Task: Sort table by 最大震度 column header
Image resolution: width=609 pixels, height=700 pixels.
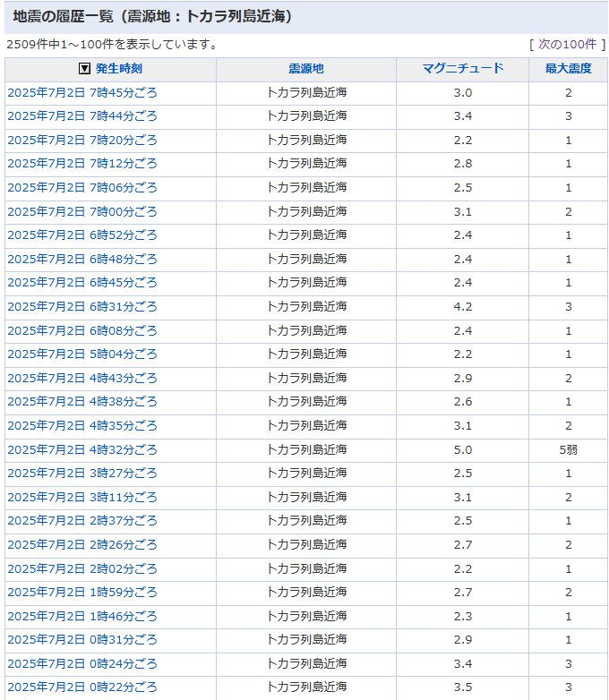Action: pyautogui.click(x=568, y=69)
